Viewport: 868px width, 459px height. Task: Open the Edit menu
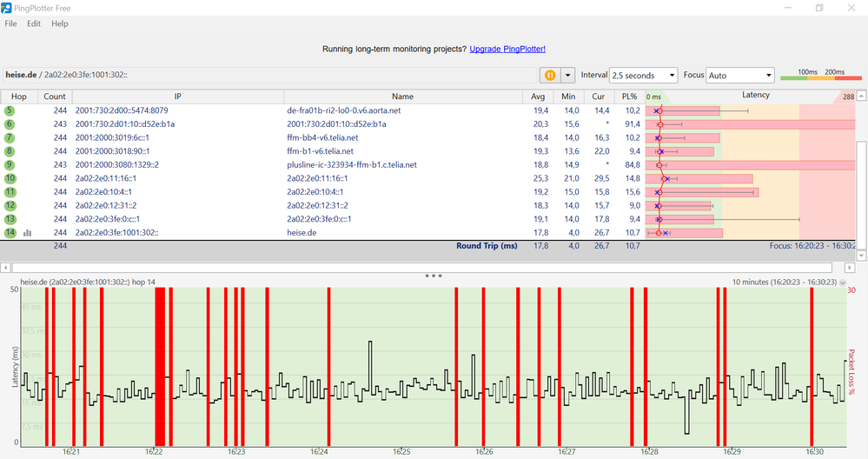coord(34,23)
